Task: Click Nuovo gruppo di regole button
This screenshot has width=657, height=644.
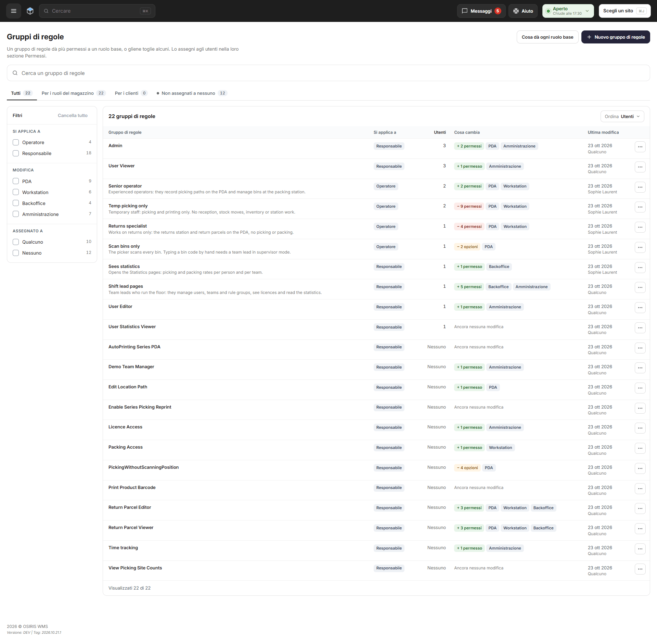Action: click(x=616, y=37)
